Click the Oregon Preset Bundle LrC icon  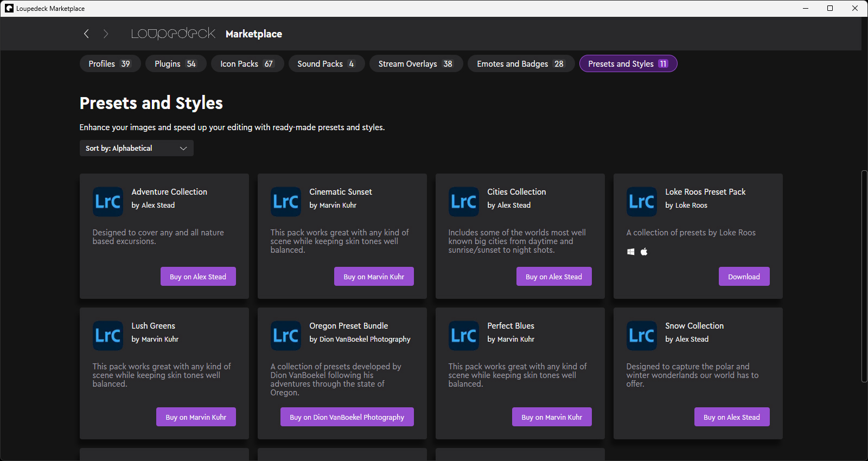tap(286, 336)
